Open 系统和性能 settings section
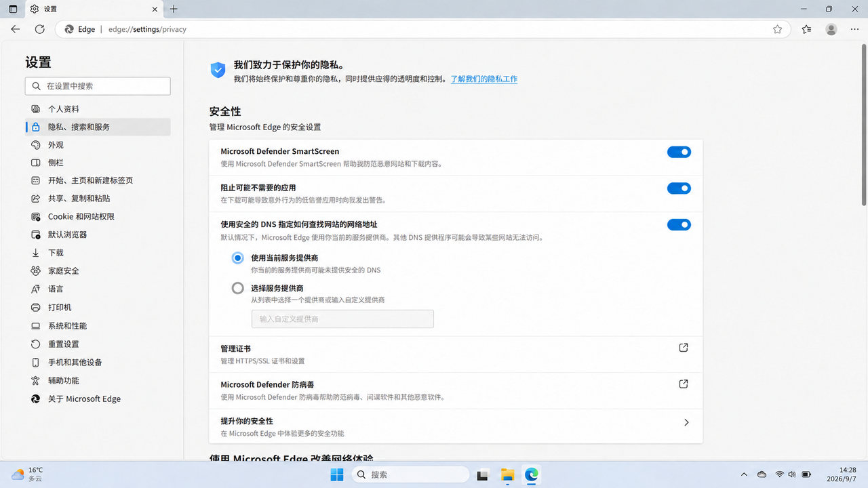The image size is (868, 488). [x=98, y=326]
